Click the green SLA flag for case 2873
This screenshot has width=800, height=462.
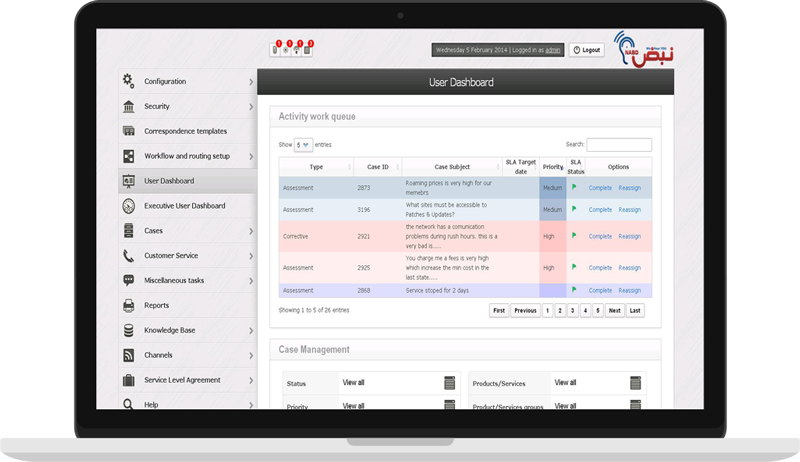574,186
